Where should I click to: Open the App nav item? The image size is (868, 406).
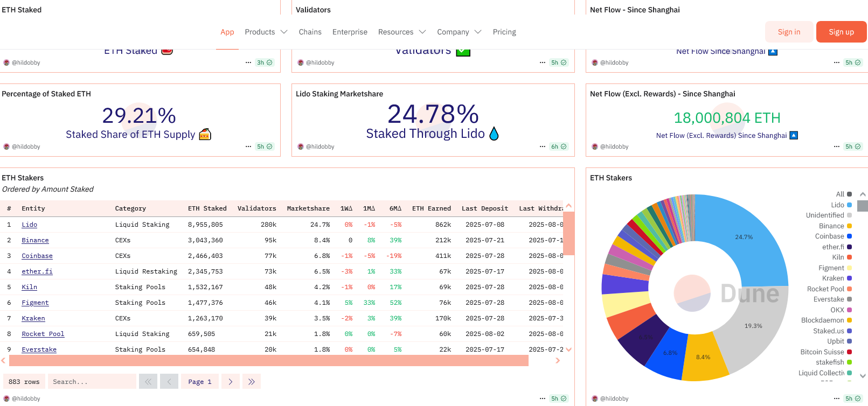[227, 32]
